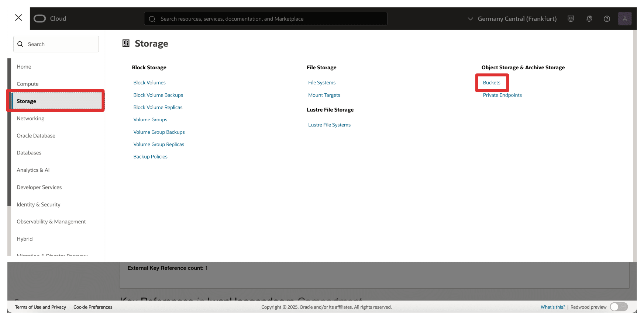Open the Mount Targets link

click(324, 95)
